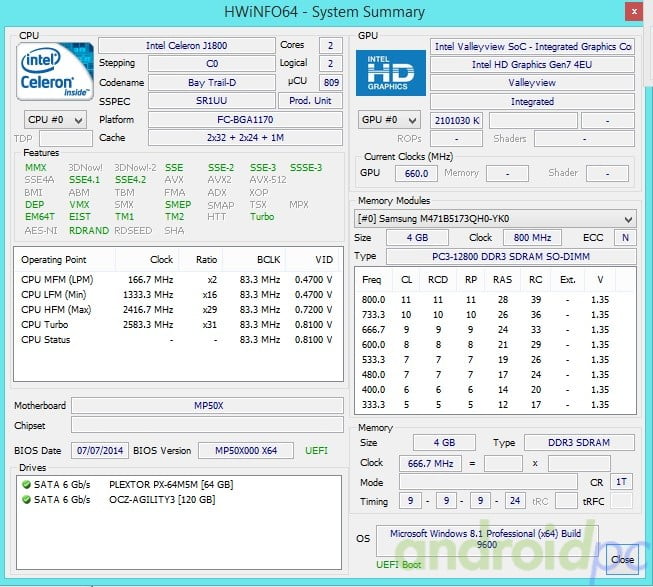Click the Intel Valleyview SoC graphics field

coord(532,47)
